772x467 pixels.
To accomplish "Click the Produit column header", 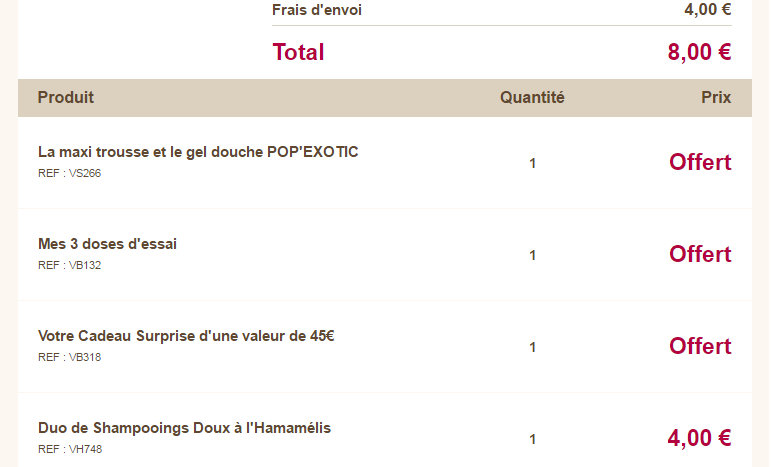I will [65, 97].
